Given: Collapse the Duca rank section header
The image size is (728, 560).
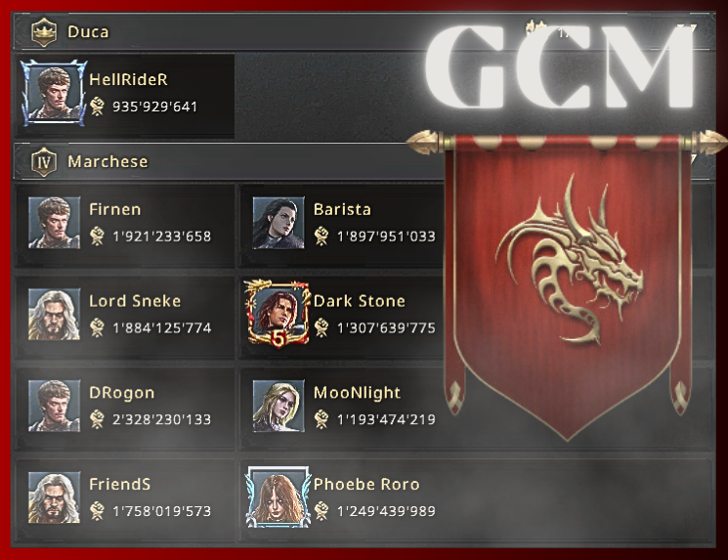Looking at the screenshot, I should [x=364, y=31].
